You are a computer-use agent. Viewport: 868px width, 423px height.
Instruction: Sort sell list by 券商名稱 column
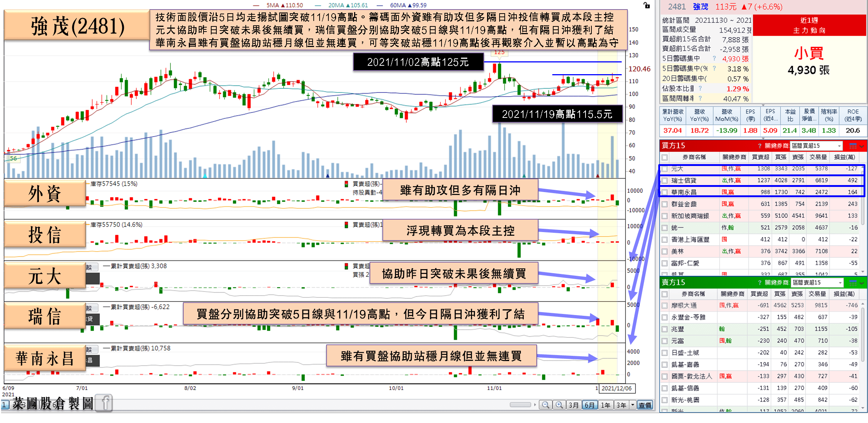694,294
